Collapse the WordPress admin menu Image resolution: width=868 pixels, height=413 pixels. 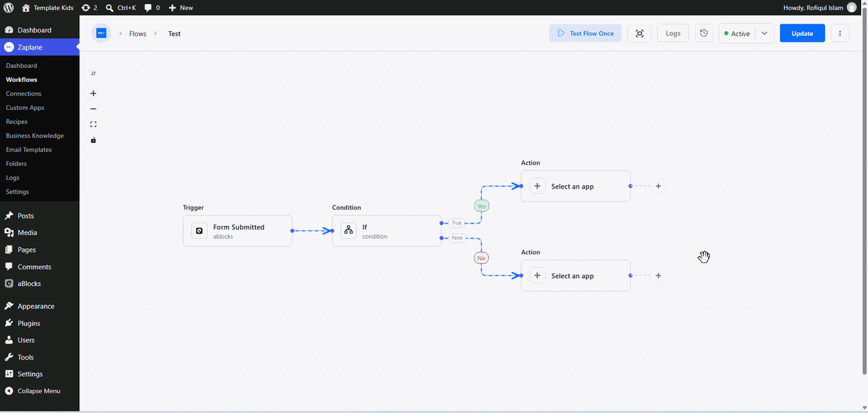(39, 391)
